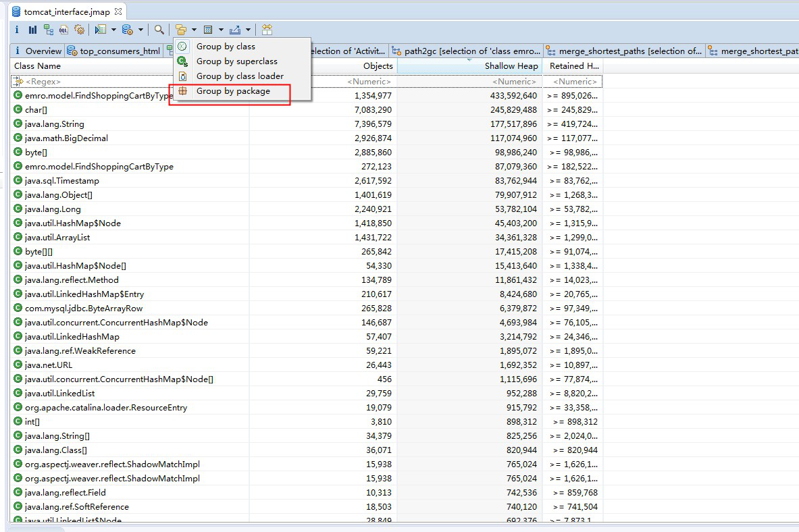This screenshot has width=799, height=532.
Task: Click the Compare to another heap dump icon
Action: click(x=267, y=30)
